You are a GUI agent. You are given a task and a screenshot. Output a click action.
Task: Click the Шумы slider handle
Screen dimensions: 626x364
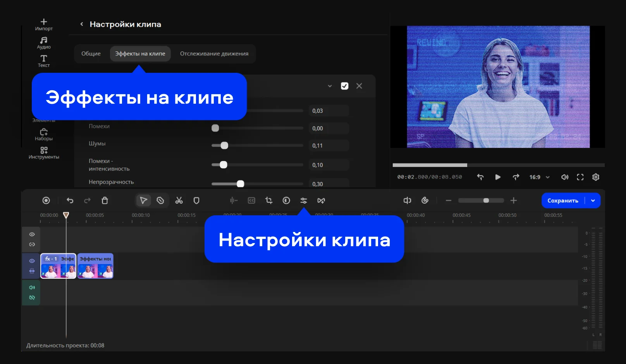(x=224, y=146)
